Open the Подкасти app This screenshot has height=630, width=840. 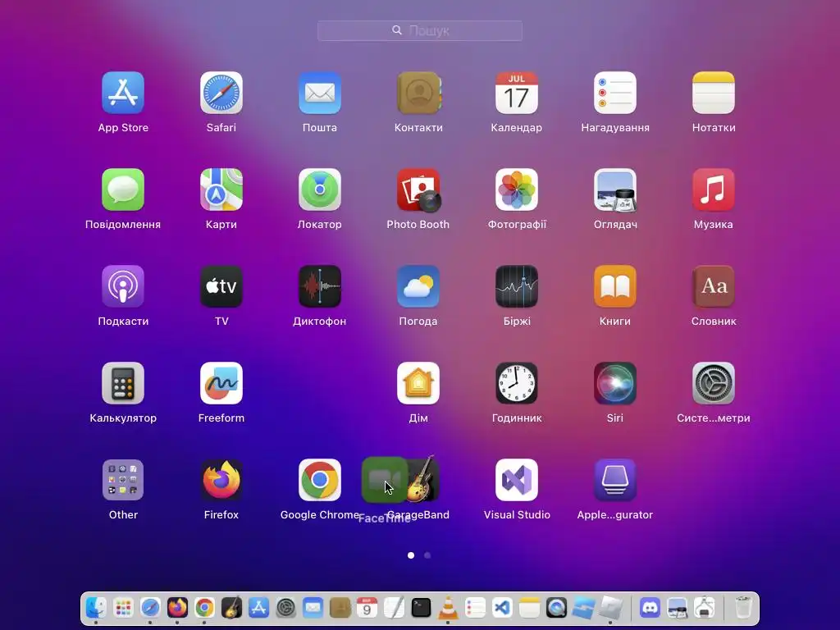123,286
